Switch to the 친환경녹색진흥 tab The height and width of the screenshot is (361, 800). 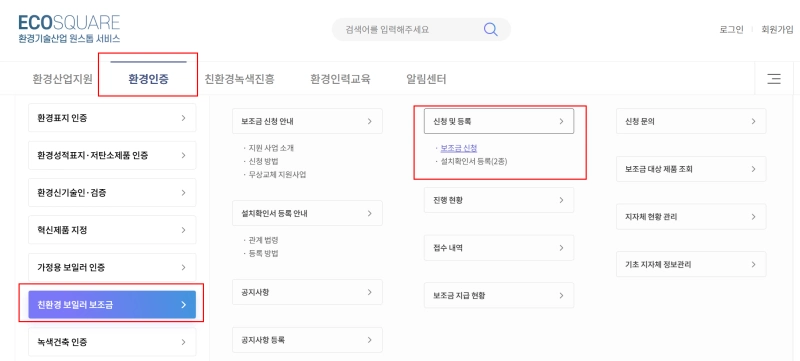pyautogui.click(x=239, y=79)
